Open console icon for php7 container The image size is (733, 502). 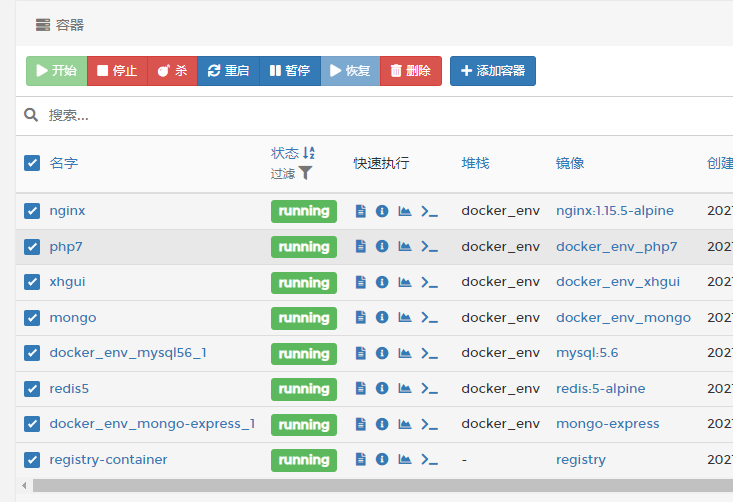429,246
